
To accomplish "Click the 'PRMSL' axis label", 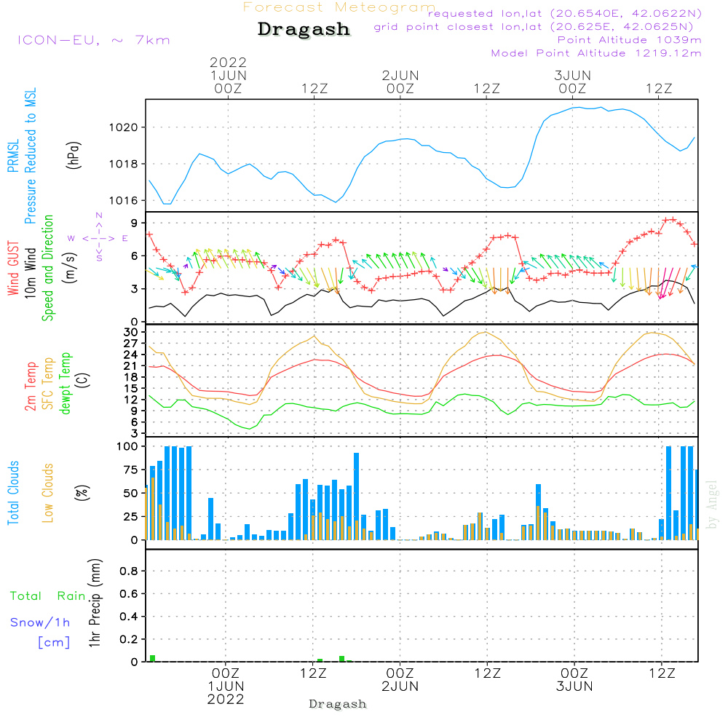I will coord(13,155).
